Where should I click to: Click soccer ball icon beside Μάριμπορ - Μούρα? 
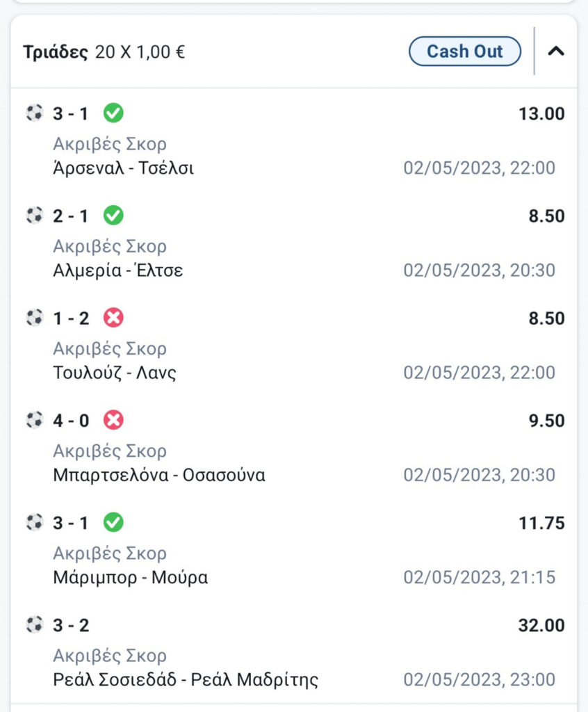34,522
